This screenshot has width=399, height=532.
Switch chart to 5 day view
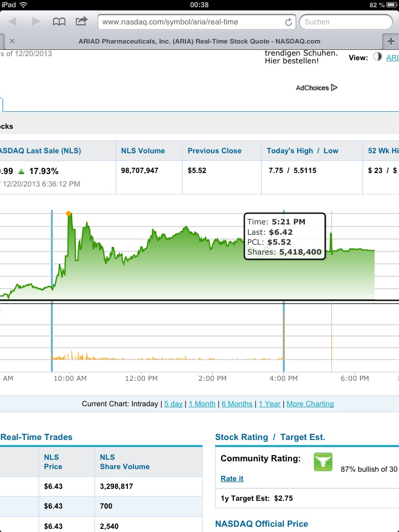(x=174, y=404)
